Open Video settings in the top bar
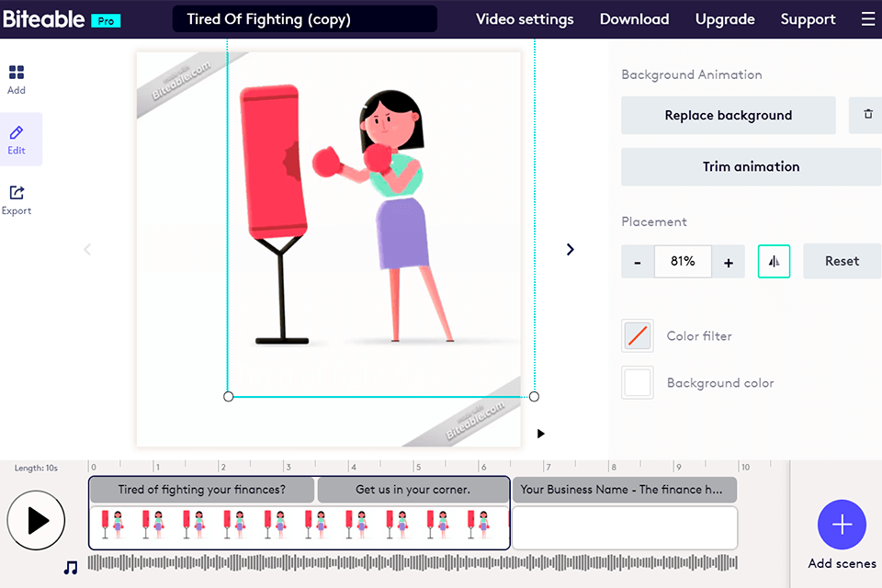Screen dimensions: 882x588 click(525, 18)
